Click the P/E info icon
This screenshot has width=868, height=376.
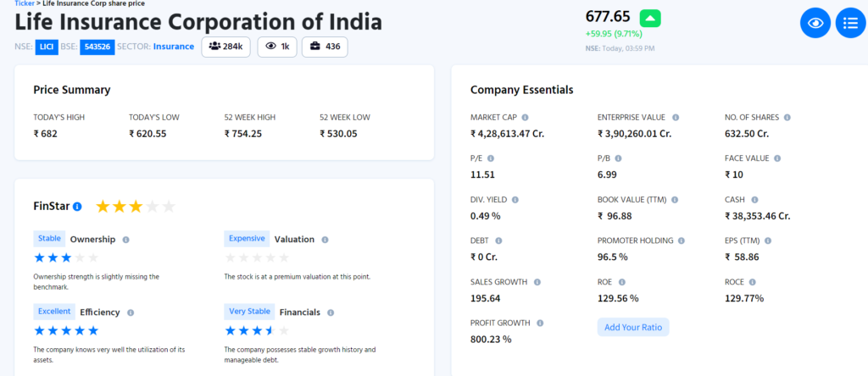coord(491,158)
